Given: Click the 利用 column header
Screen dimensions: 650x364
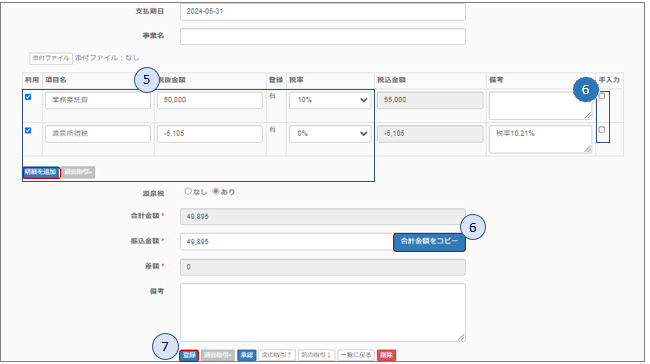Looking at the screenshot, I should [32, 80].
